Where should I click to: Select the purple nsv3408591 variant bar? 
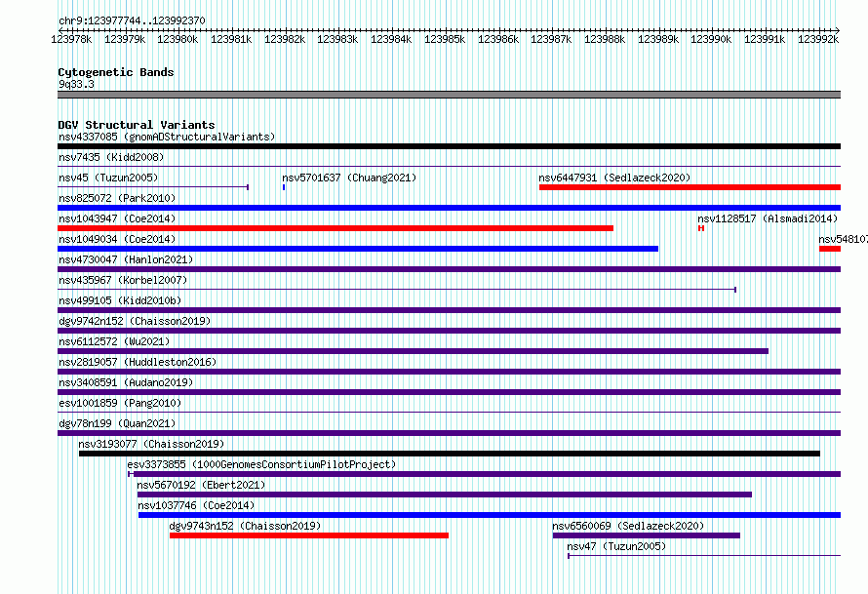point(449,392)
